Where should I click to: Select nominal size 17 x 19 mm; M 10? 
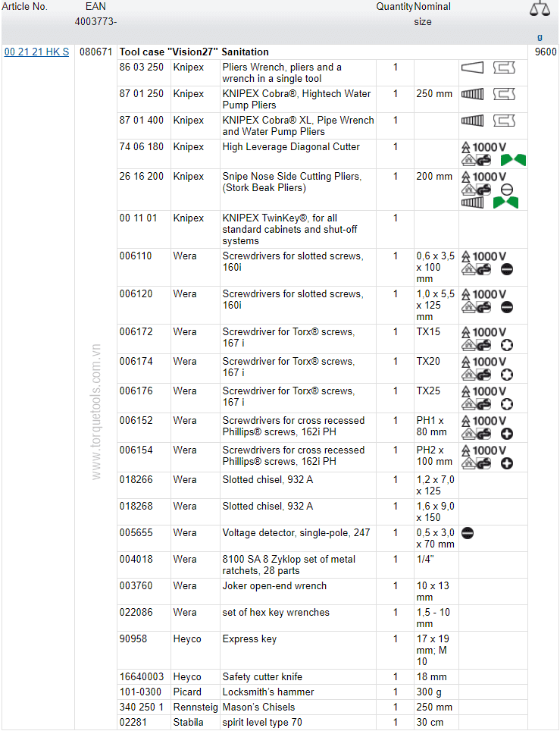tap(433, 651)
